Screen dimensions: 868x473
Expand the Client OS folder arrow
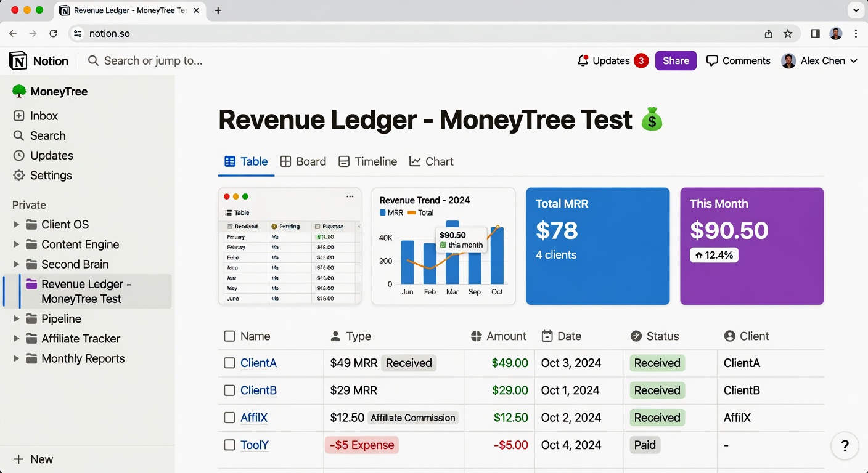(17, 224)
